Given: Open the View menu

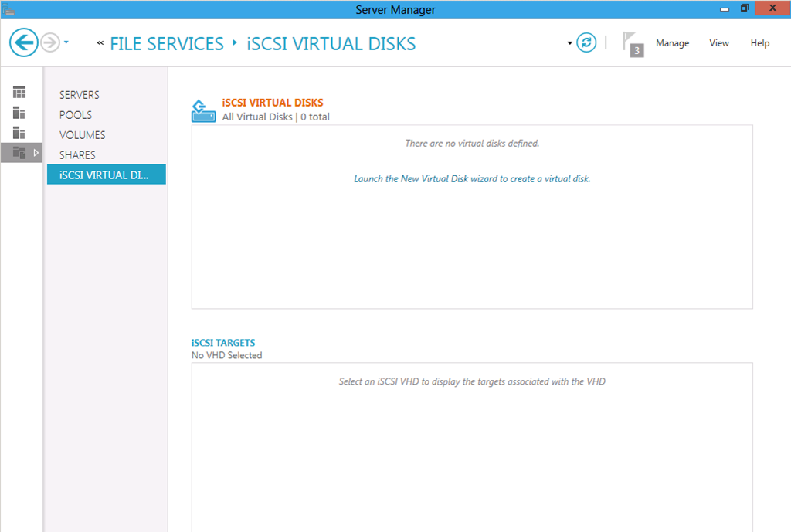Looking at the screenshot, I should pos(719,43).
